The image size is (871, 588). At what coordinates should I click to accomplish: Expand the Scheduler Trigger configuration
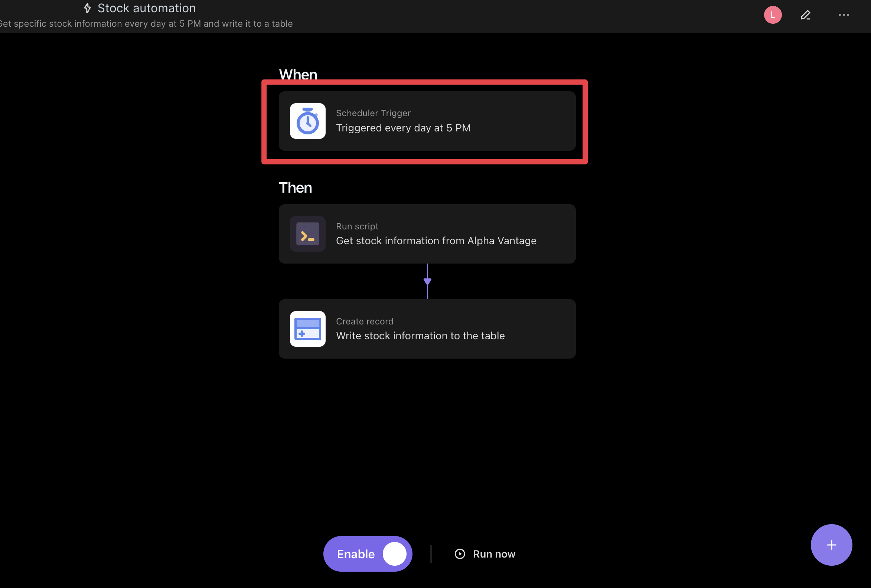[x=427, y=121]
